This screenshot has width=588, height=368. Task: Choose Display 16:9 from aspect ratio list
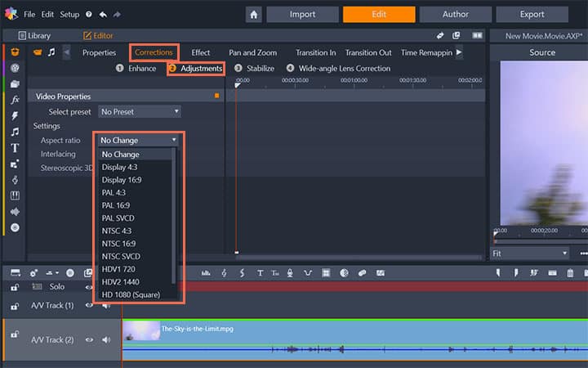pyautogui.click(x=122, y=180)
